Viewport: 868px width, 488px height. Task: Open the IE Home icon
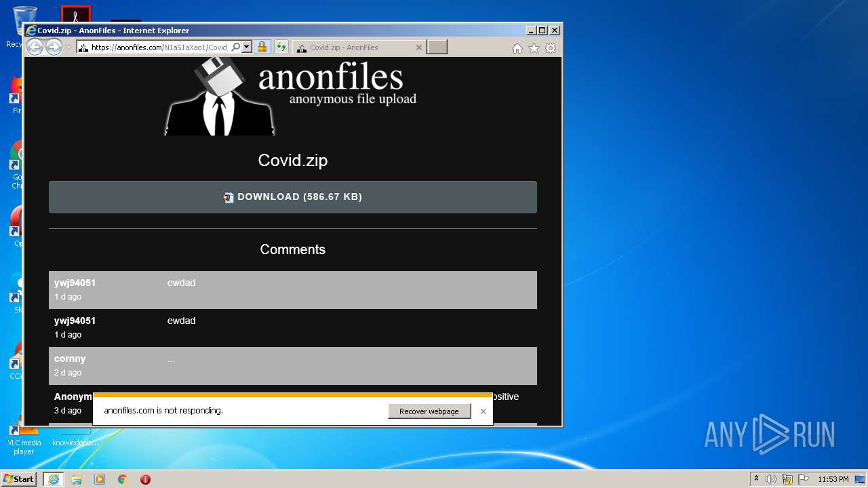pyautogui.click(x=517, y=48)
